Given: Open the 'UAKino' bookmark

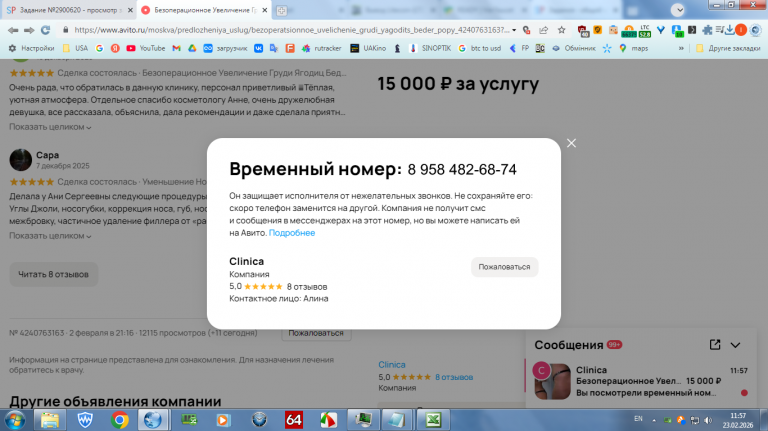Looking at the screenshot, I should [368, 48].
